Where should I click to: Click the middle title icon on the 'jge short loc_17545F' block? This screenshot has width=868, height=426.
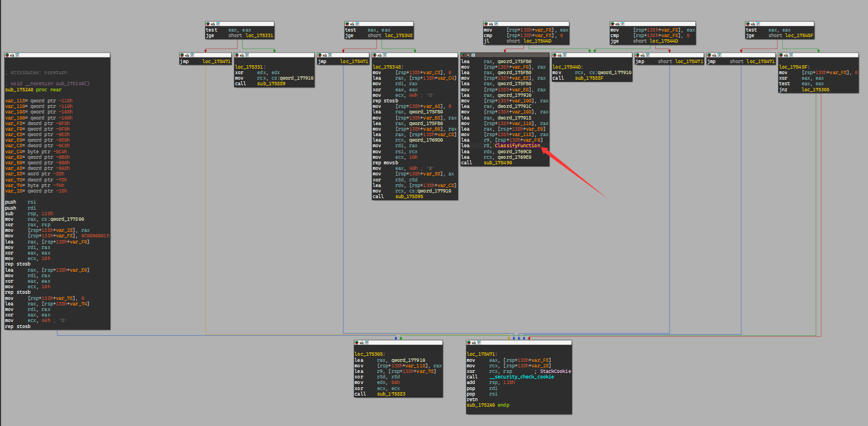pos(752,24)
